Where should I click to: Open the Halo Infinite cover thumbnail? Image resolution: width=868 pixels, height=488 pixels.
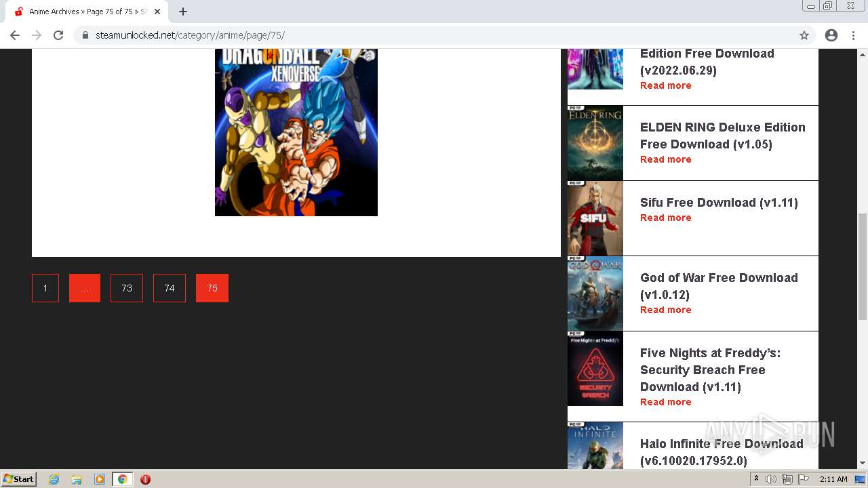595,445
